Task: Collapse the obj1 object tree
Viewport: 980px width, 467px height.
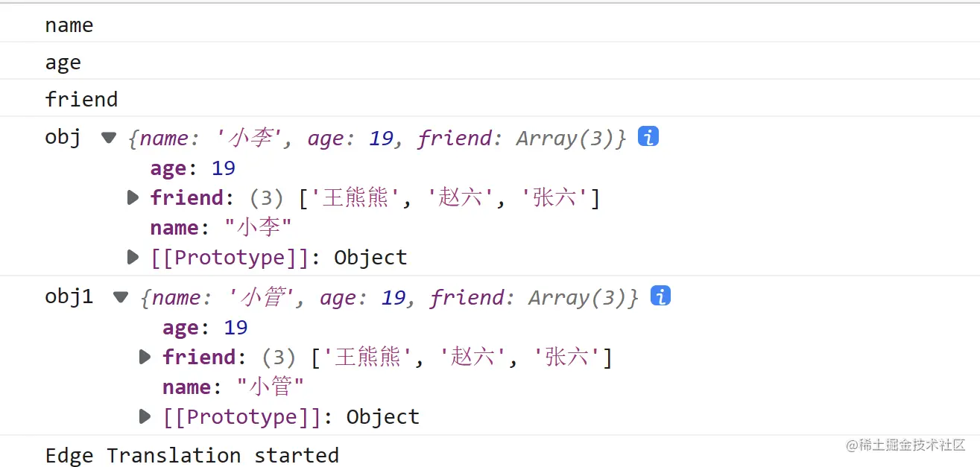Action: pos(121,297)
